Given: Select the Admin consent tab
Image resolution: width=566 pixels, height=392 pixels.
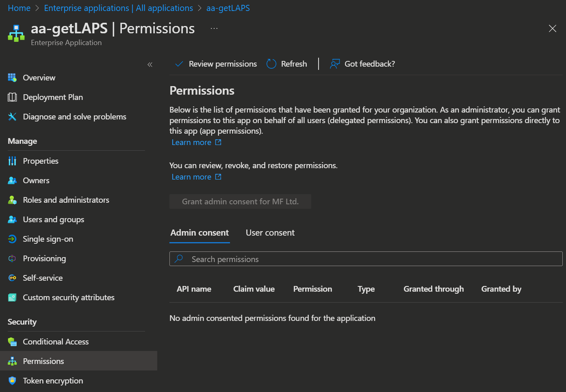Looking at the screenshot, I should (x=200, y=233).
